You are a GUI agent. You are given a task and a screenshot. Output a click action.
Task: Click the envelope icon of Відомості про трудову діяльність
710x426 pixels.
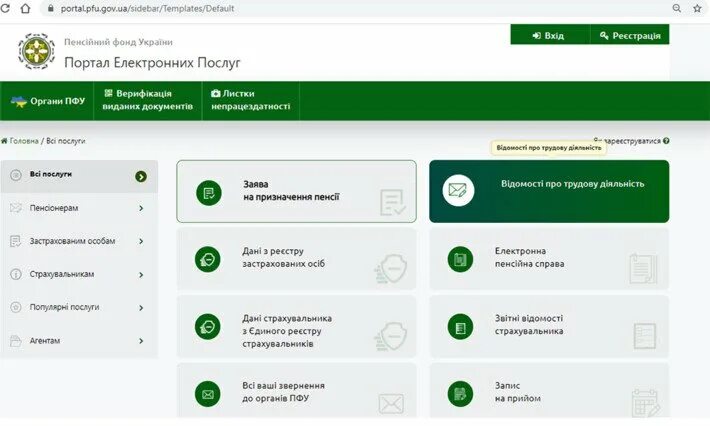point(458,190)
